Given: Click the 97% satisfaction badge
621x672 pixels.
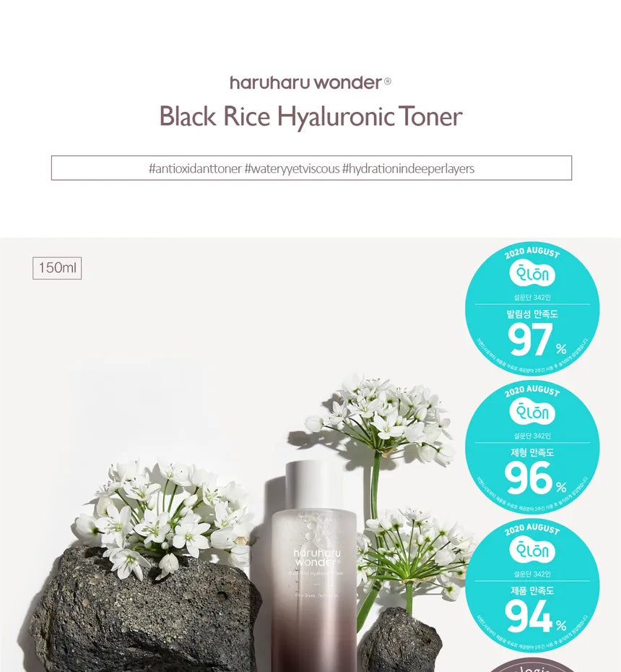Looking at the screenshot, I should [532, 309].
